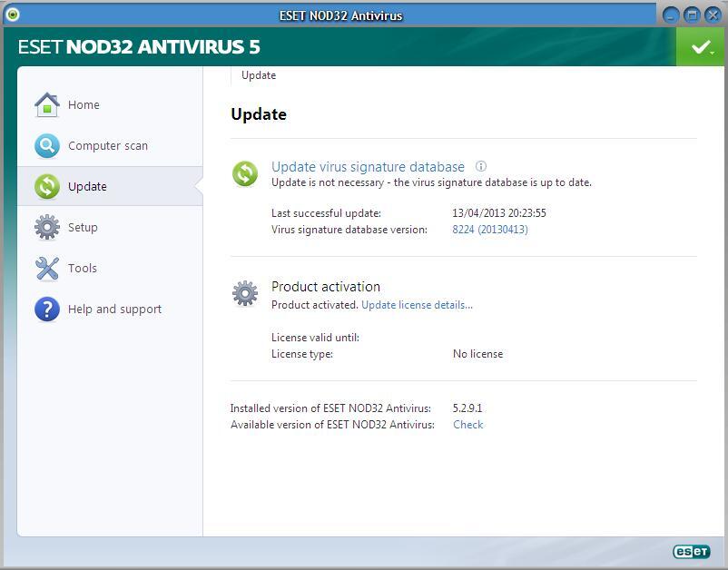The width and height of the screenshot is (728, 570).
Task: Maximize the ESET NOD32 window
Action: pyautogui.click(x=692, y=15)
